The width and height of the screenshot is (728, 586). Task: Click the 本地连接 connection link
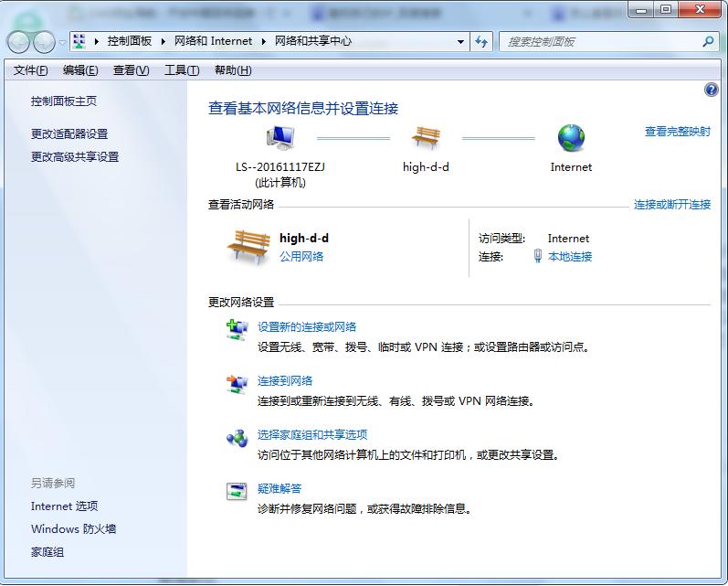tap(570, 257)
